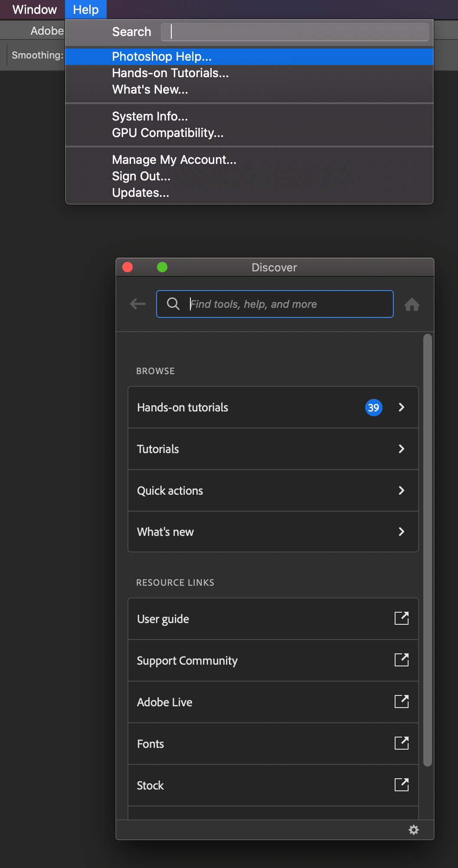Open the Quick actions browse row
The width and height of the screenshot is (458, 868).
tap(273, 490)
